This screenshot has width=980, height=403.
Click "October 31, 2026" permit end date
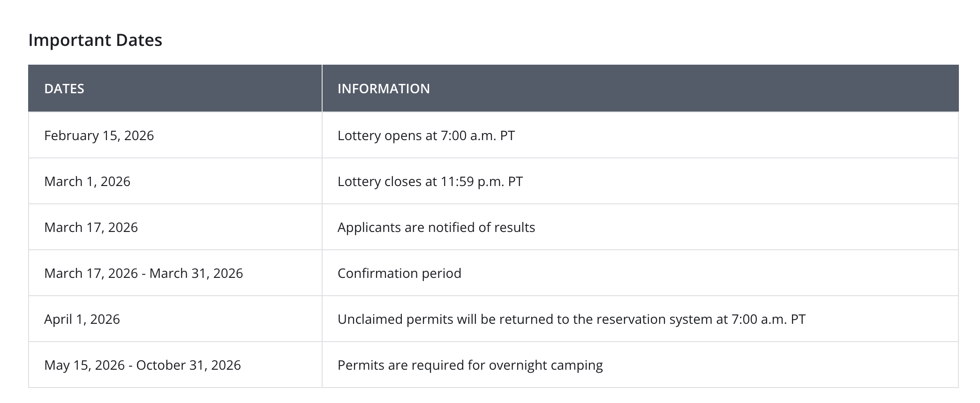188,365
